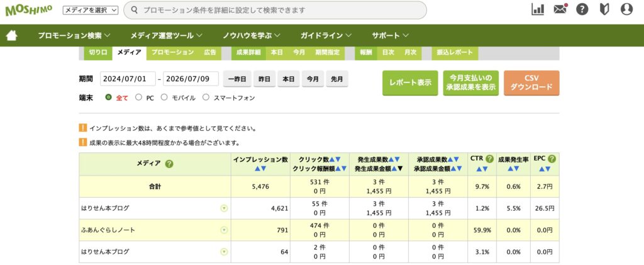
Task: Open the 報酬 tab
Action: point(366,53)
